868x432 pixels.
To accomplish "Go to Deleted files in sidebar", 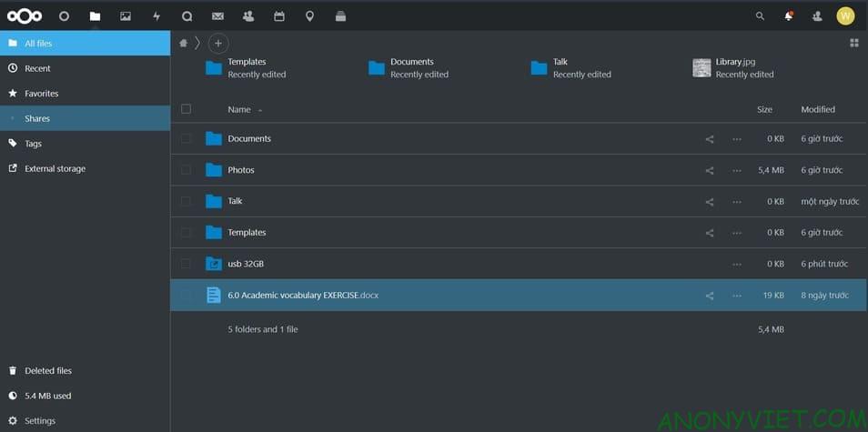I will tap(47, 371).
